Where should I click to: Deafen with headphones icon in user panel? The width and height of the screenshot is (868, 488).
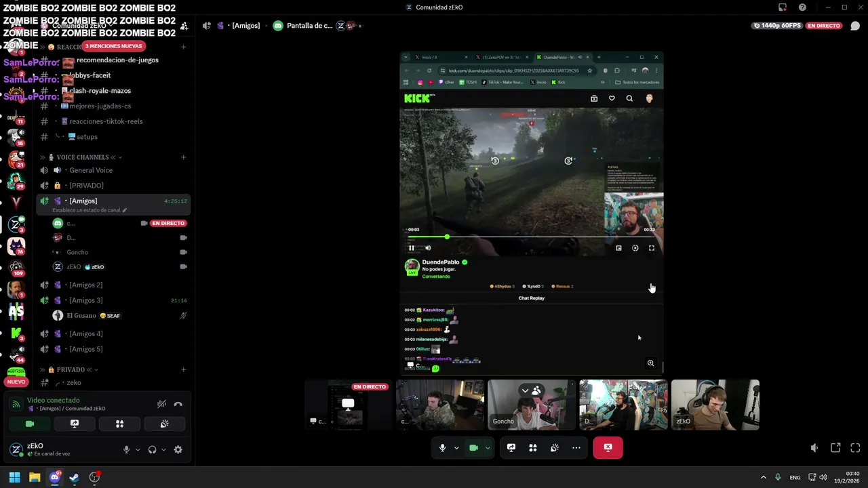pos(152,449)
